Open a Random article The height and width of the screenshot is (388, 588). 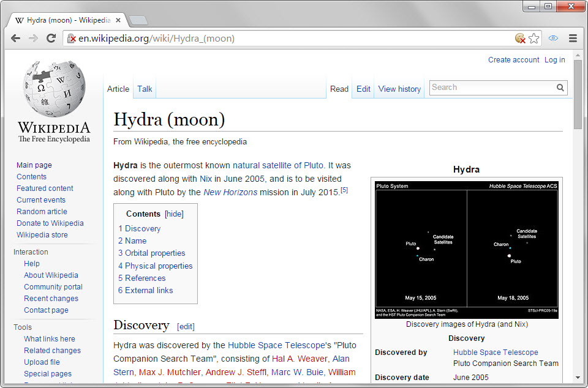42,212
